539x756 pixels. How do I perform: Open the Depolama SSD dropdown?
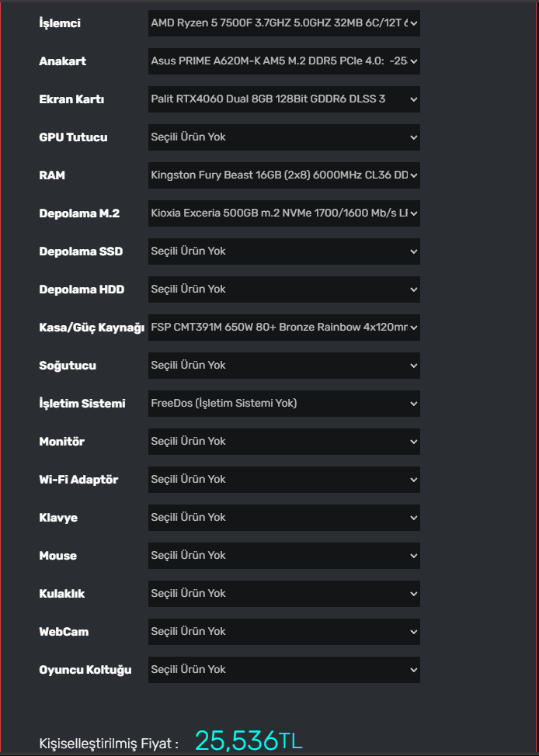pos(283,251)
